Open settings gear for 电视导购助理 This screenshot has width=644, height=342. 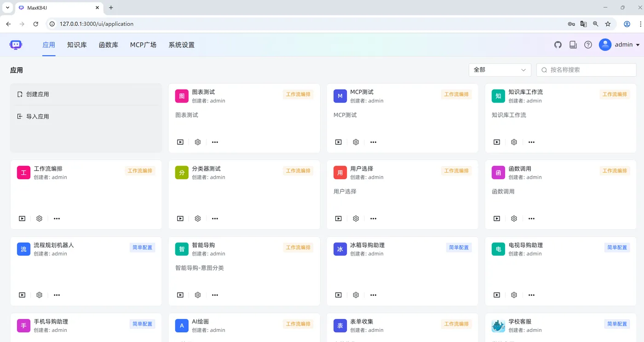[x=514, y=295]
